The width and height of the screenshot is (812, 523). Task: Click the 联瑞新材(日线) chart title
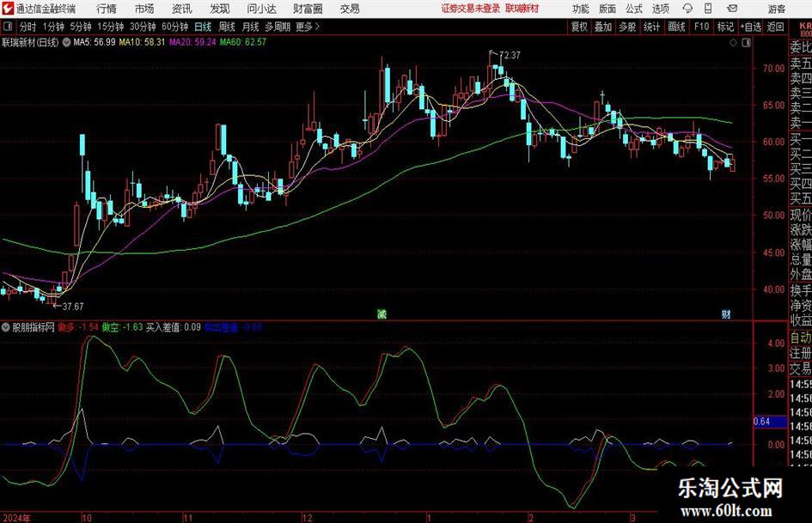[x=31, y=42]
